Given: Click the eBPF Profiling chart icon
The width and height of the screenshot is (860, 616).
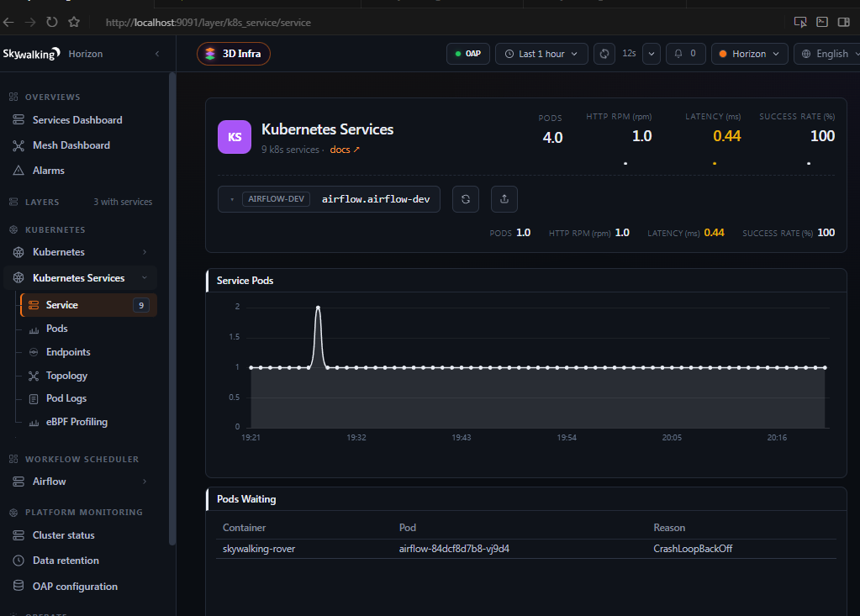Looking at the screenshot, I should 34,423.
